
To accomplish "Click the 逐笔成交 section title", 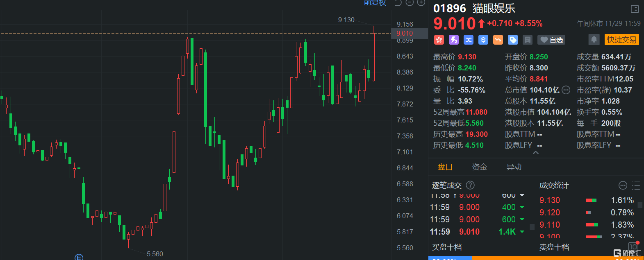I will tap(447, 185).
